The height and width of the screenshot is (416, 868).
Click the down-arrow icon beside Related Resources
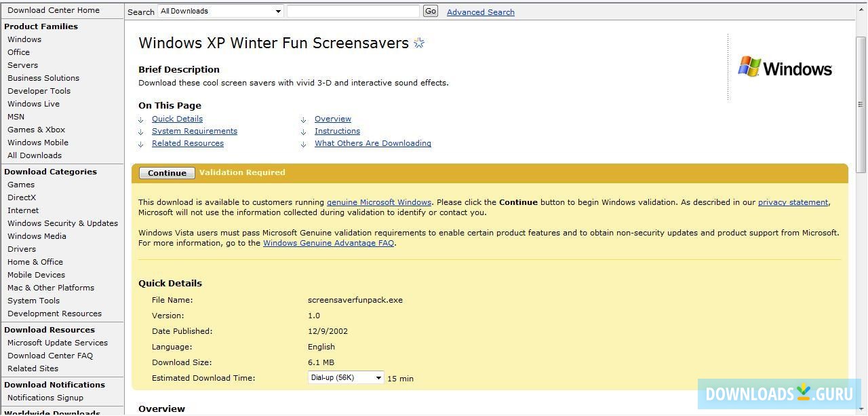tap(141, 145)
